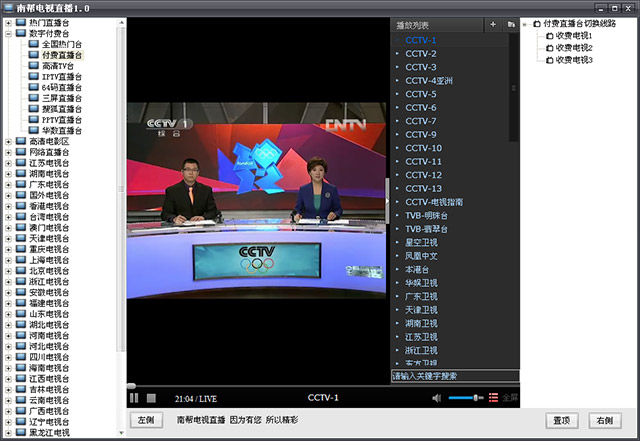This screenshot has height=441, width=640.
Task: Expand the 国外电视台 node
Action: click(x=8, y=196)
